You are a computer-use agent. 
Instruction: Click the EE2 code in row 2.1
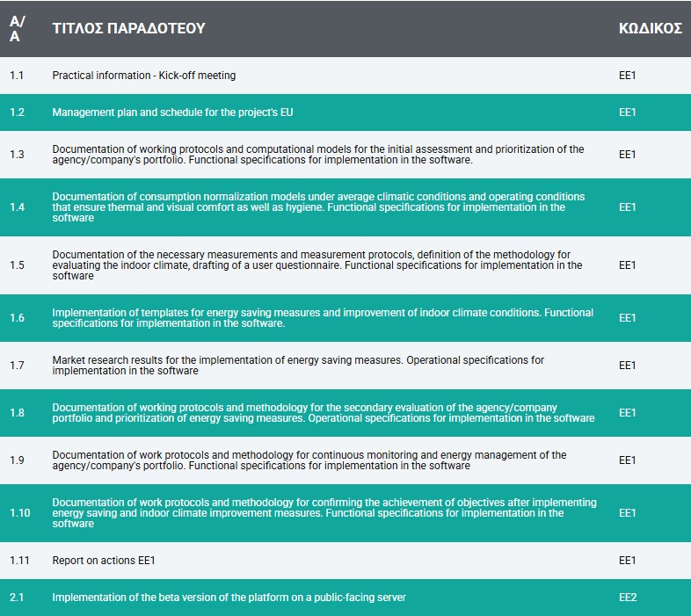click(628, 598)
